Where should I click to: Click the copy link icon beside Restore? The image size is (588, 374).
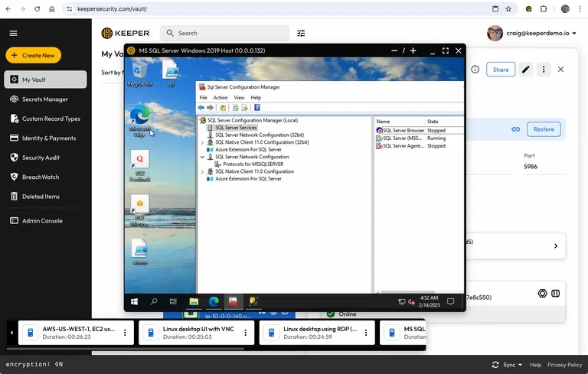tap(516, 129)
